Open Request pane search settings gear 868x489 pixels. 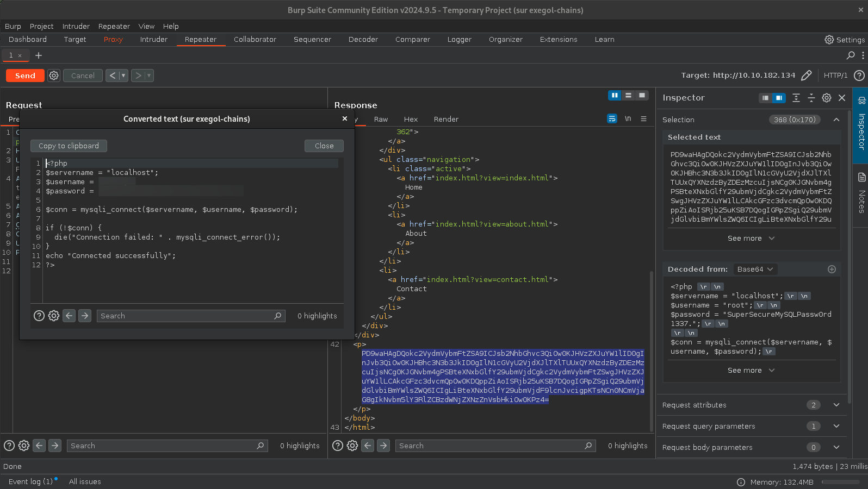[24, 446]
